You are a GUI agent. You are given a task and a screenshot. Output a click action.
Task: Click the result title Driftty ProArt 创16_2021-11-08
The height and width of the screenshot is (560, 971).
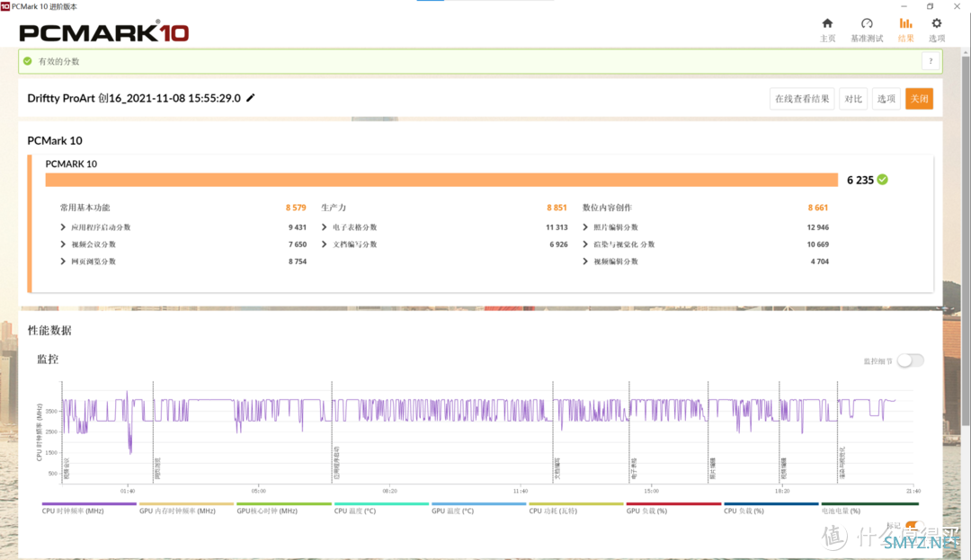134,98
